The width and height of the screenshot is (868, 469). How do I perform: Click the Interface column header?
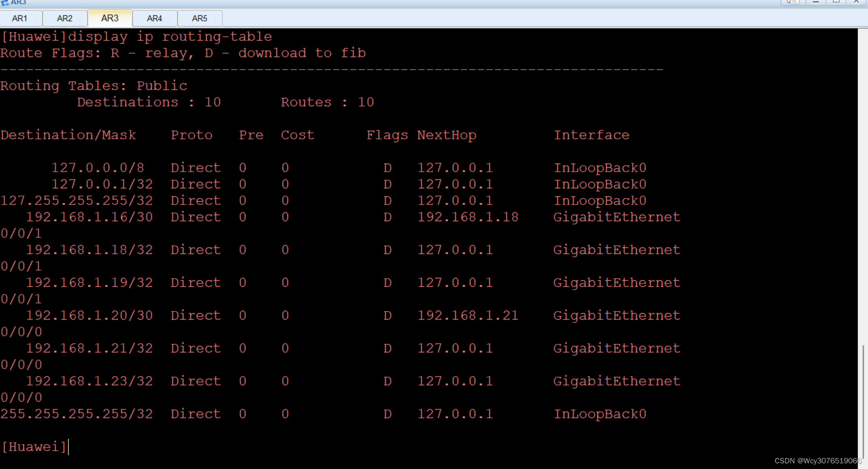pyautogui.click(x=592, y=135)
